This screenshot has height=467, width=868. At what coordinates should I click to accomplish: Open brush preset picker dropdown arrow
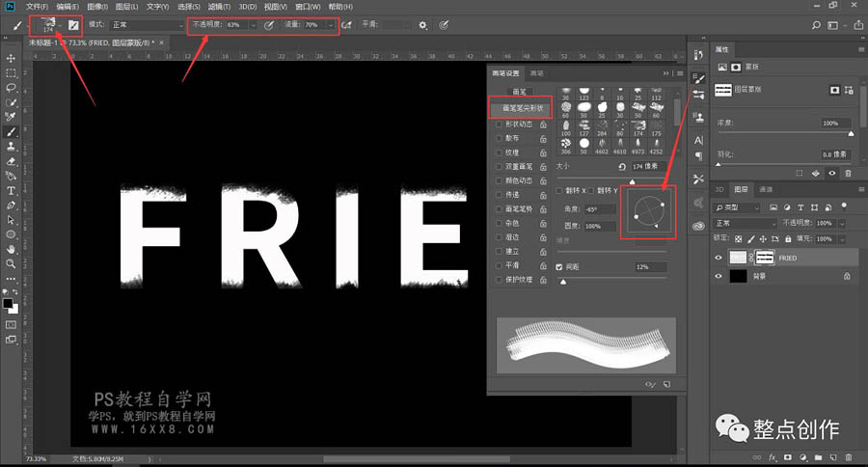coord(60,25)
